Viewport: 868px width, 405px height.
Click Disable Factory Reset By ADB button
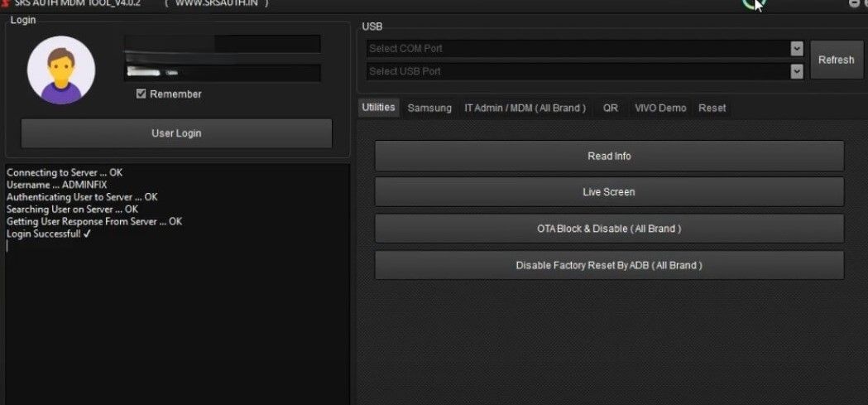pos(610,265)
